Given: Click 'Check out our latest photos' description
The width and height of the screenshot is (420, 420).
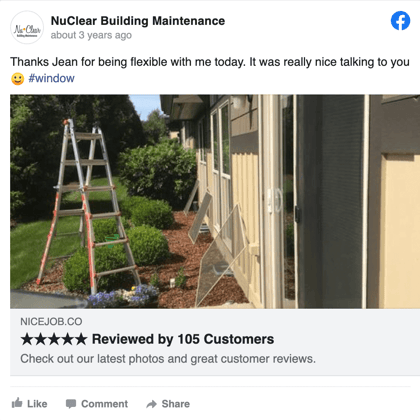Looking at the screenshot, I should 168,359.
